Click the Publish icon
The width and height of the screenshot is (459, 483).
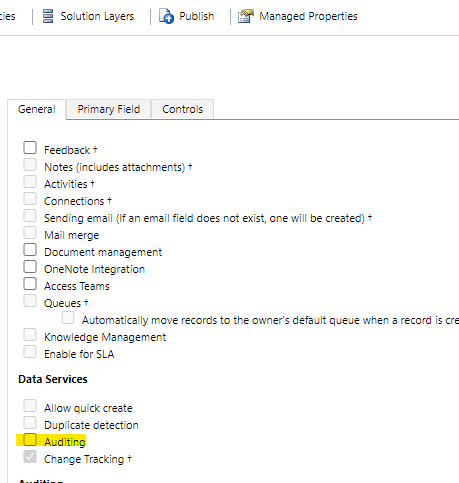point(166,16)
